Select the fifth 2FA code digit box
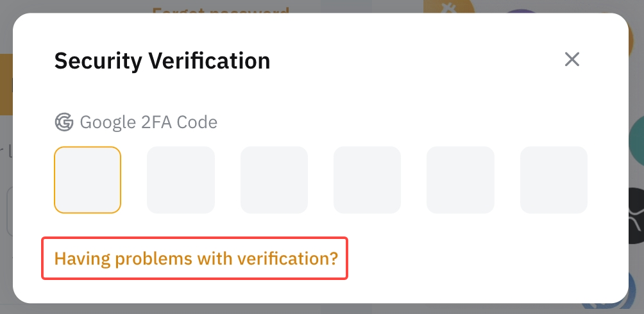This screenshot has height=314, width=644. click(x=460, y=180)
